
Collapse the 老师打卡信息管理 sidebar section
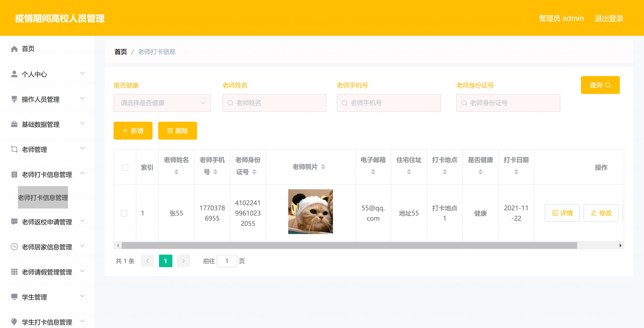click(47, 174)
